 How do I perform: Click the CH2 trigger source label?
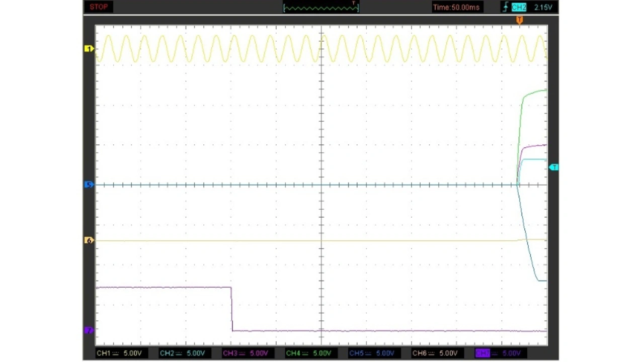pyautogui.click(x=519, y=8)
